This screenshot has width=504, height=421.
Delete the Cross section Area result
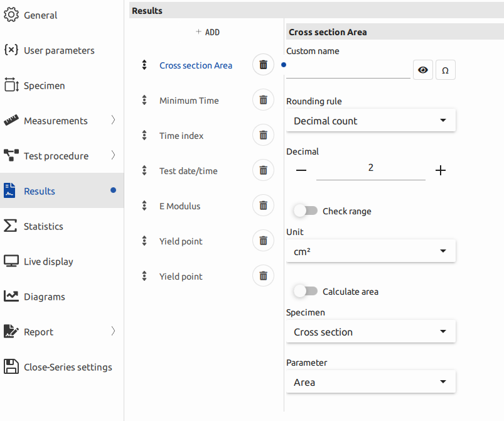click(x=263, y=65)
